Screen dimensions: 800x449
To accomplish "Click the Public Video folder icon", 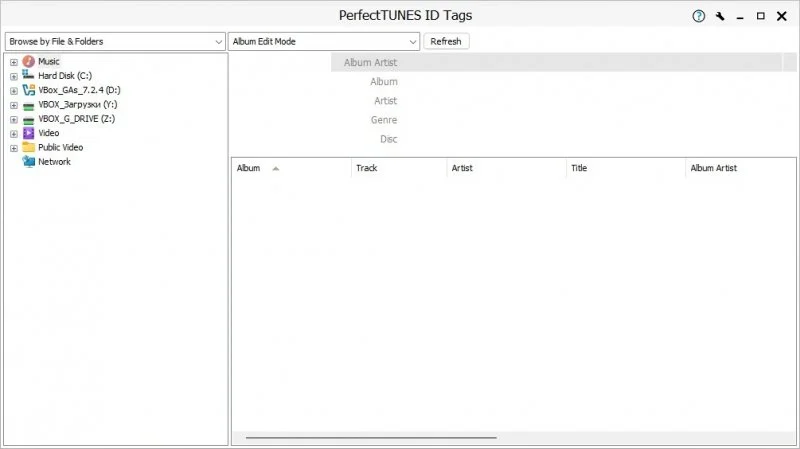I will click(29, 147).
